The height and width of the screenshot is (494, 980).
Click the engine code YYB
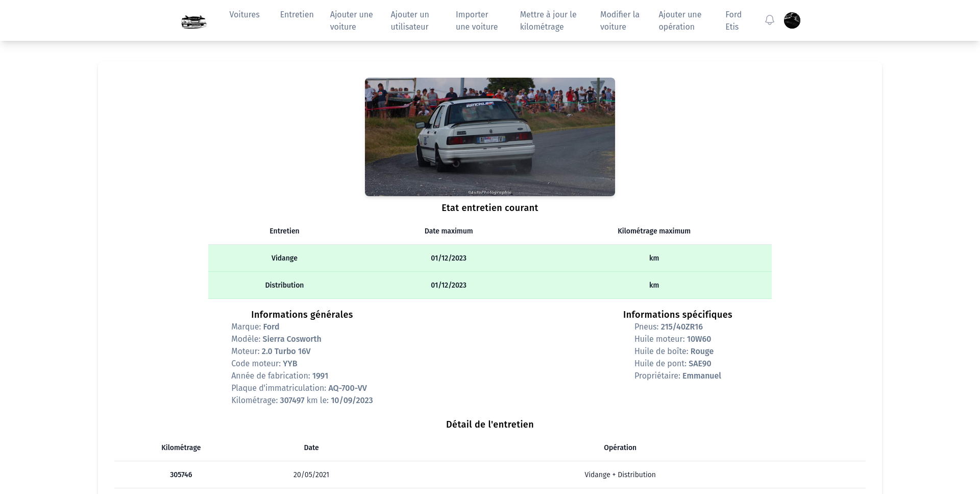290,364
